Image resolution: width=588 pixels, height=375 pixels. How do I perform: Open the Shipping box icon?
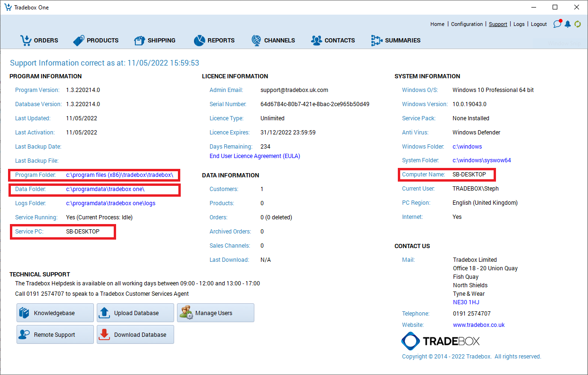[x=140, y=41]
